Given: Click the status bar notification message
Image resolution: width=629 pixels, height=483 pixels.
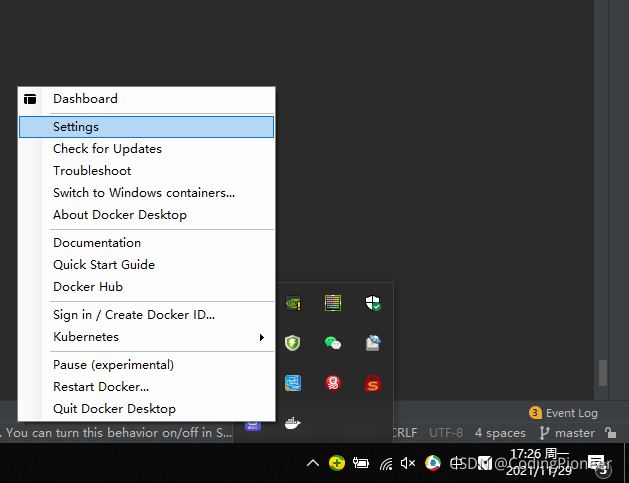Looking at the screenshot, I should coord(116,433).
